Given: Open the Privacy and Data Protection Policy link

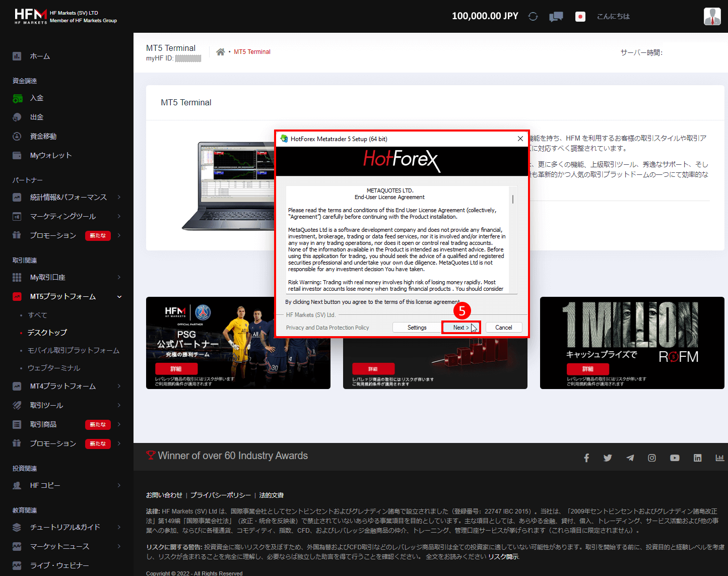Looking at the screenshot, I should pyautogui.click(x=327, y=327).
